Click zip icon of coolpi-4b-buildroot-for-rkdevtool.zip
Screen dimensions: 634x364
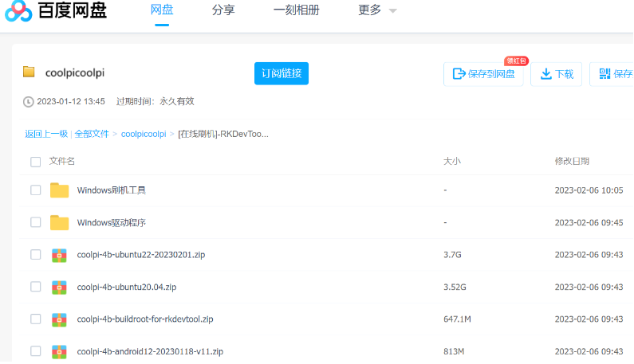pyautogui.click(x=60, y=319)
